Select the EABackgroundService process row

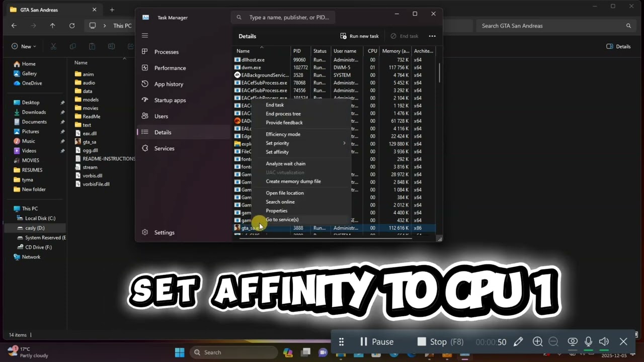334,75
